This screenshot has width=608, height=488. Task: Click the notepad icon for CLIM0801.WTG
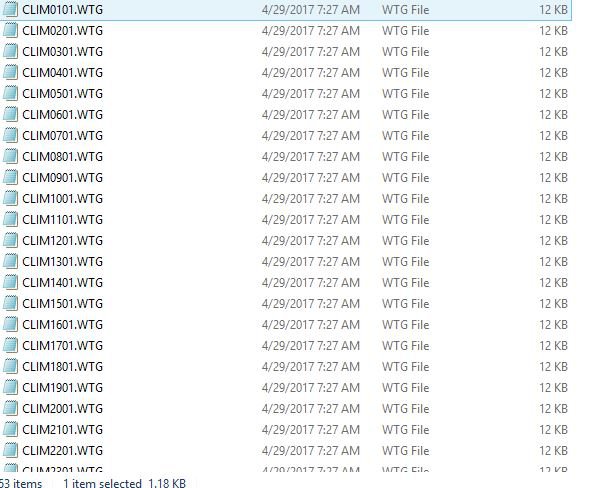point(10,156)
